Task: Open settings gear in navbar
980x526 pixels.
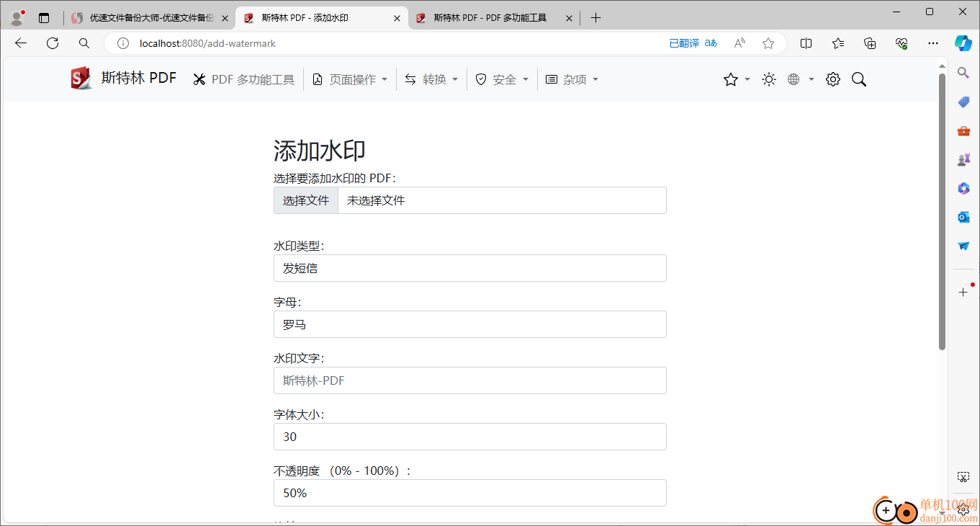Action: point(833,79)
